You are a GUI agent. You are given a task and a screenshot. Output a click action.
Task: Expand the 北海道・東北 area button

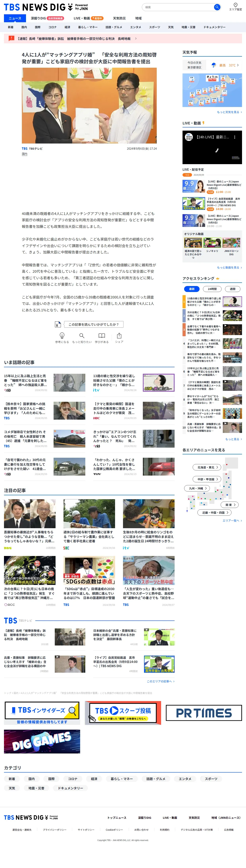pyautogui.click(x=207, y=467)
